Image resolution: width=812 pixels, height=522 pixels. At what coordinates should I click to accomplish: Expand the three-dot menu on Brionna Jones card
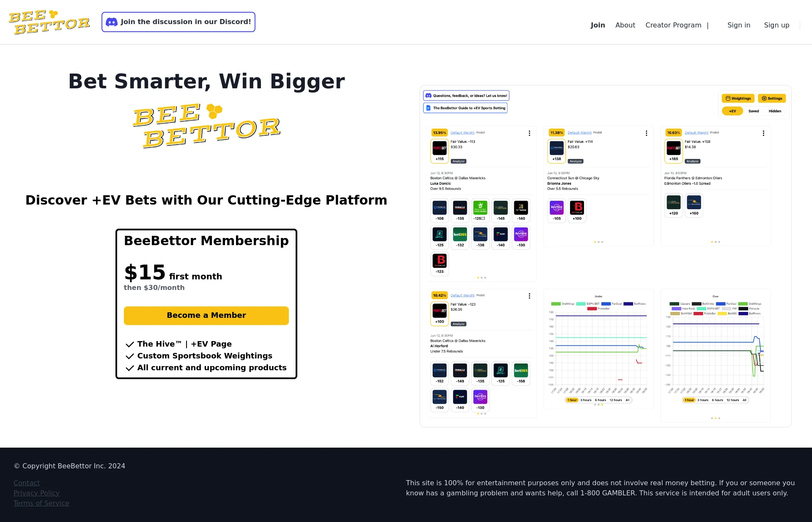(x=646, y=133)
